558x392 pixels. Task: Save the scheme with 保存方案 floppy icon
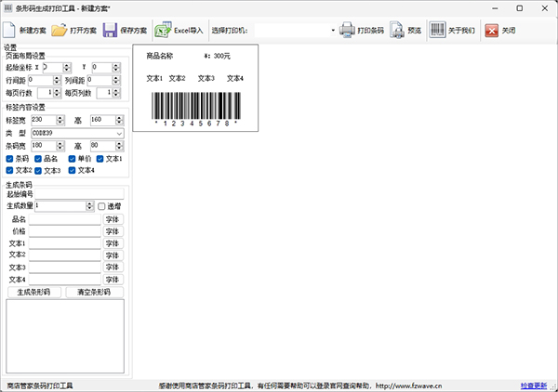pos(110,30)
